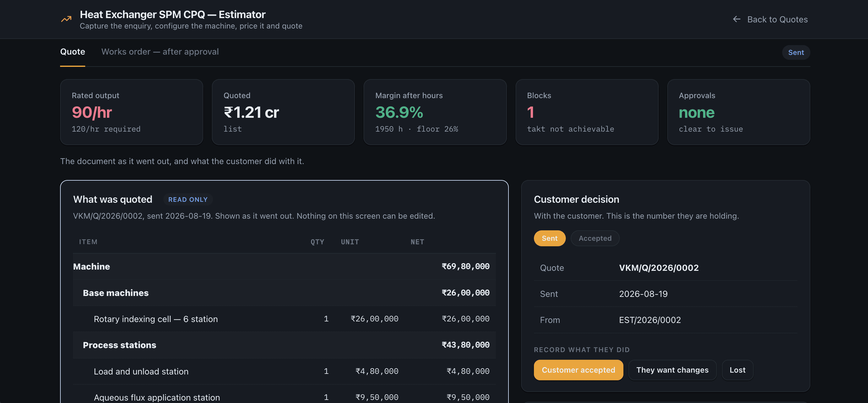Click the READ ONLY badge
868x403 pixels.
pyautogui.click(x=188, y=199)
